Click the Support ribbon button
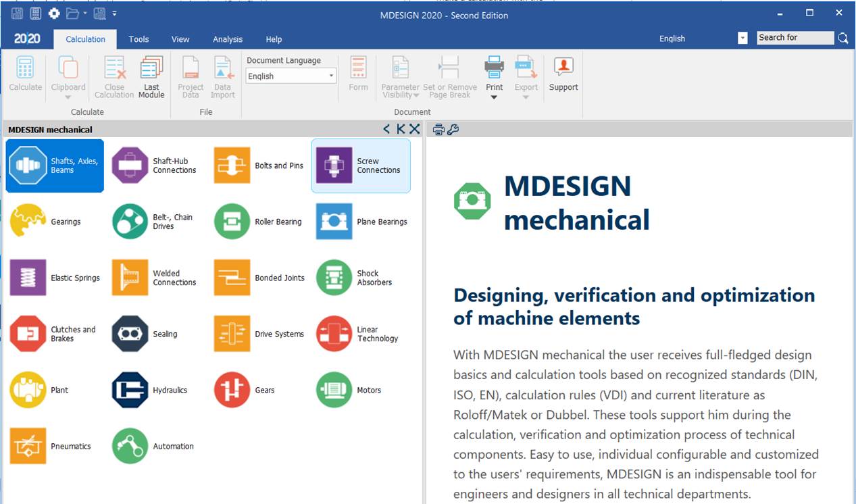 click(563, 74)
